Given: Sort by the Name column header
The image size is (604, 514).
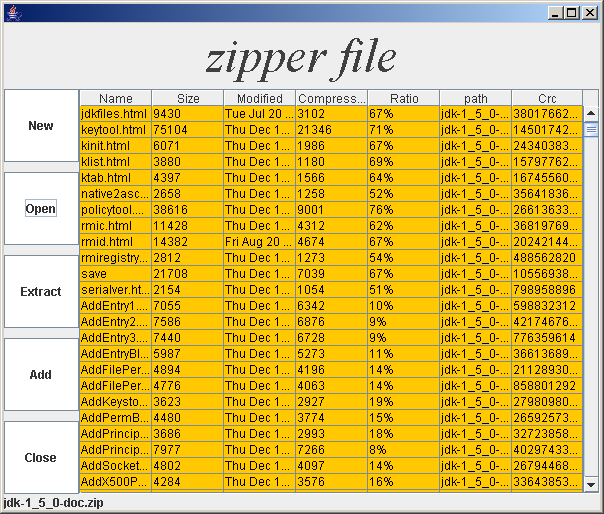Looking at the screenshot, I should pos(115,98).
